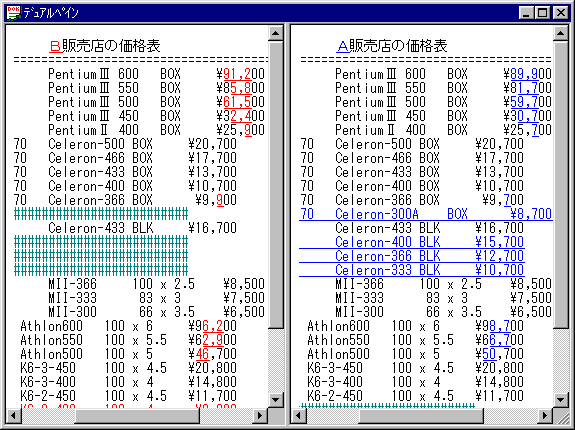Click K6-3-450 in left pane

coord(48,368)
